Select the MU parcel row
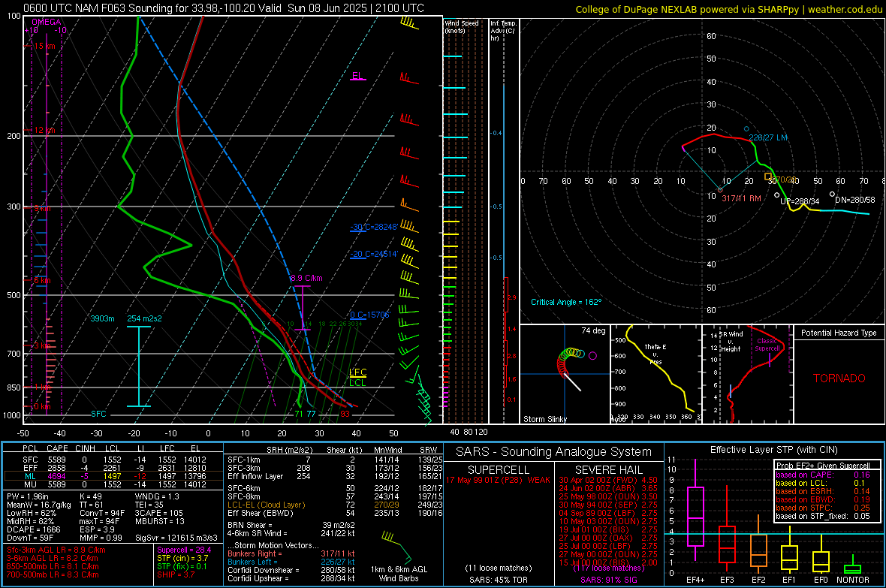Image resolution: width=886 pixels, height=588 pixels. pyautogui.click(x=113, y=484)
